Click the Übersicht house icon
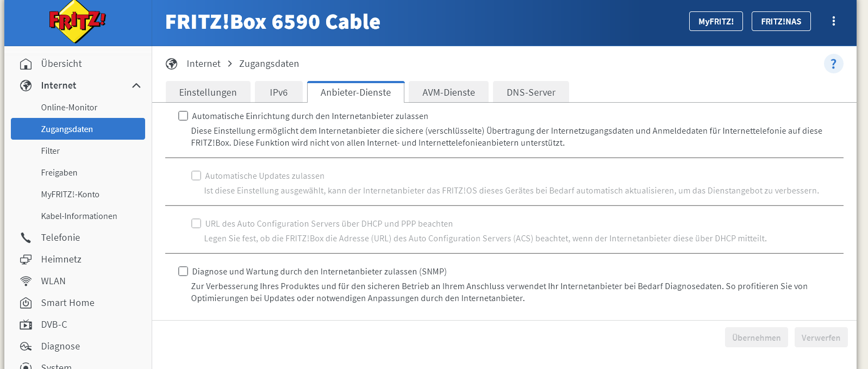The width and height of the screenshot is (868, 369). click(x=26, y=64)
